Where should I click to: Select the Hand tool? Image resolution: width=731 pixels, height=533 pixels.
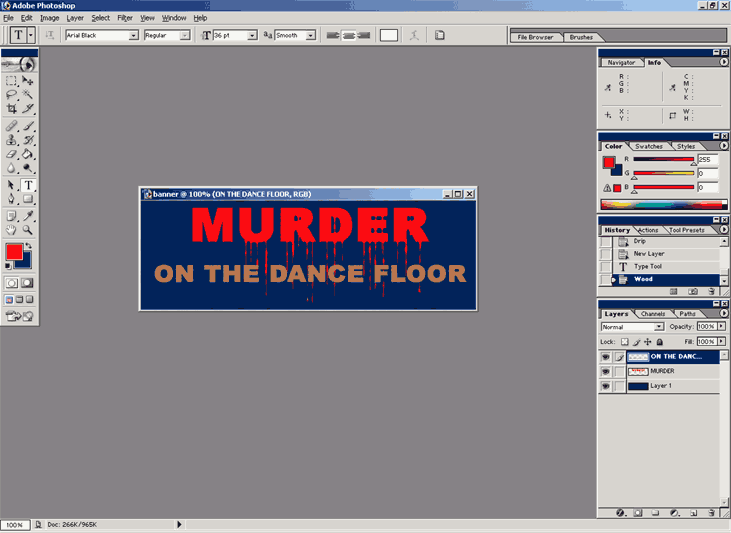pos(11,230)
